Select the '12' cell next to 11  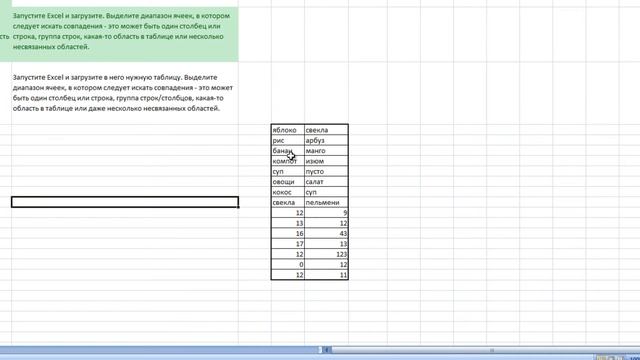point(288,275)
